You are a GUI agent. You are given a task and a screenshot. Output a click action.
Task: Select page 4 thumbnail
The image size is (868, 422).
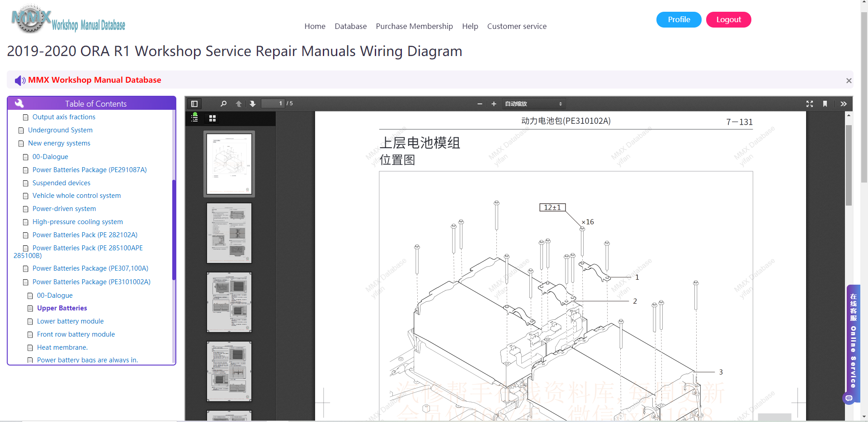click(x=229, y=371)
